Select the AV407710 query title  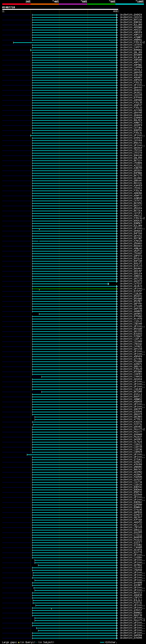[x=8, y=8]
